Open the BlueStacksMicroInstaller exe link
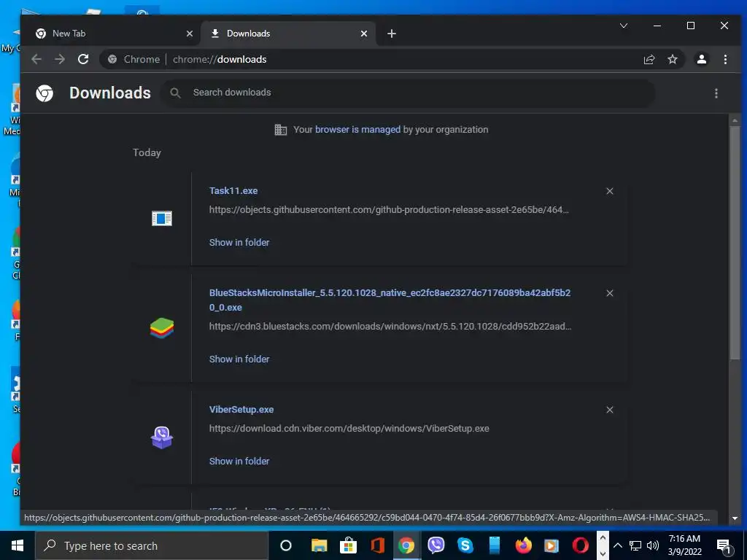 (x=390, y=300)
